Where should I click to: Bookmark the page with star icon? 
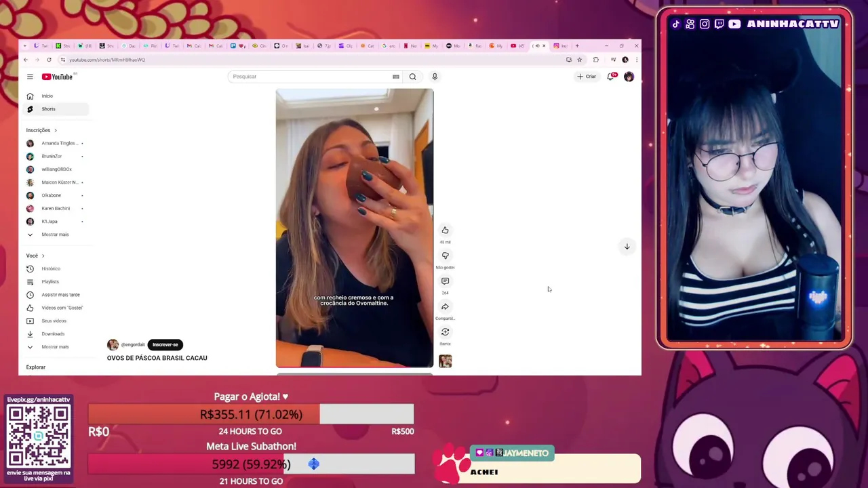pyautogui.click(x=579, y=60)
